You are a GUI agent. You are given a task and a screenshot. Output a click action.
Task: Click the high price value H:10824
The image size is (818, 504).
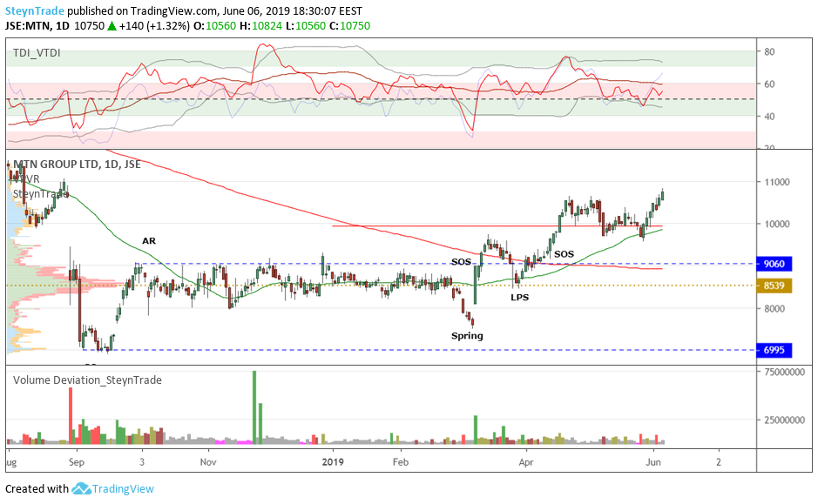coord(260,26)
